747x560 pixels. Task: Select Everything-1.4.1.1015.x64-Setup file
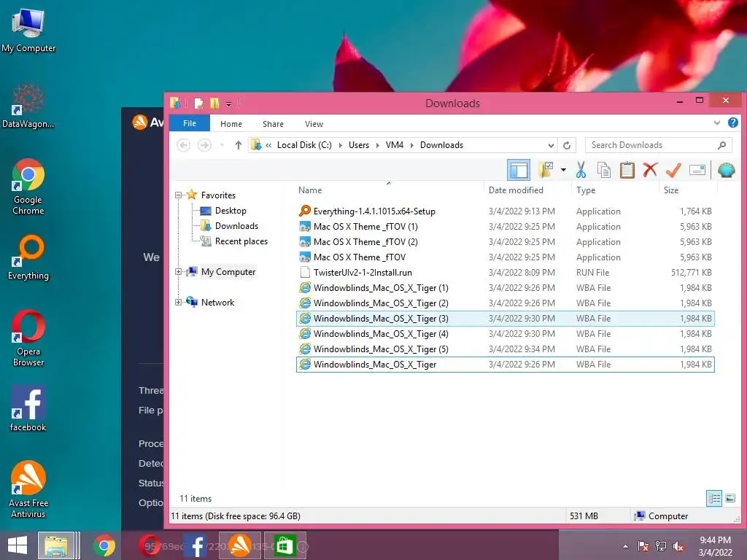click(x=505, y=211)
